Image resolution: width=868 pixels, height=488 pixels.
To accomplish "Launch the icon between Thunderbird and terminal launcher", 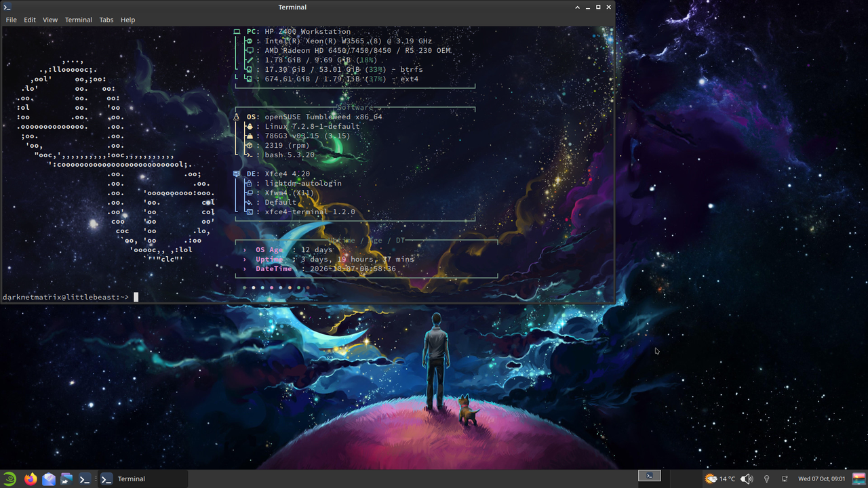I will pos(66,479).
